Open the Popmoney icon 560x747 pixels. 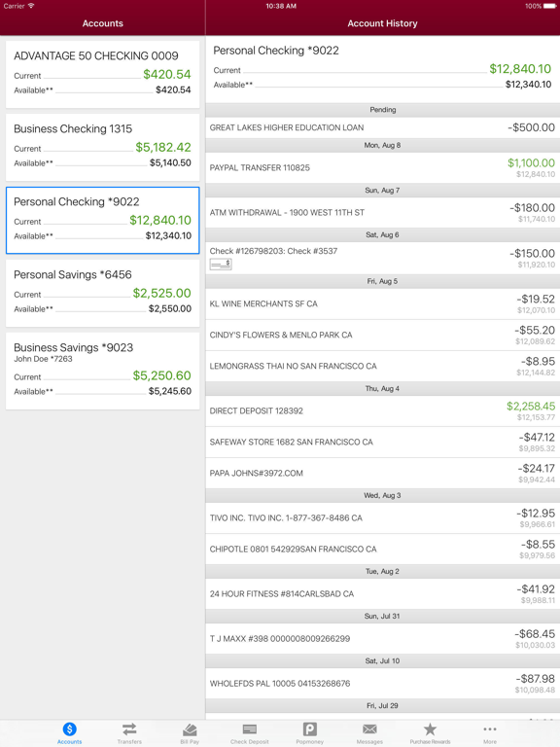(x=309, y=729)
